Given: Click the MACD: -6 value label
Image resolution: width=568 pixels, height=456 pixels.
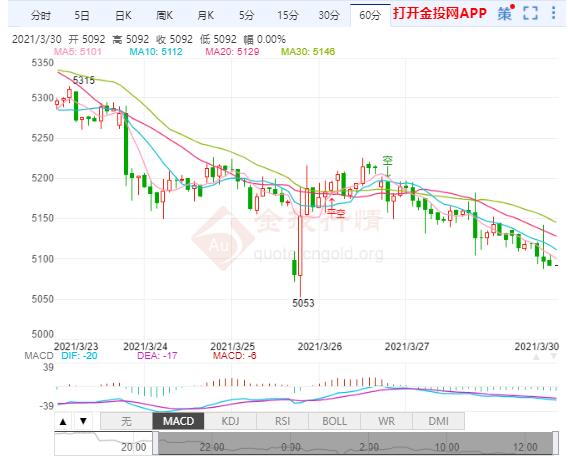Looking at the screenshot, I should (234, 356).
